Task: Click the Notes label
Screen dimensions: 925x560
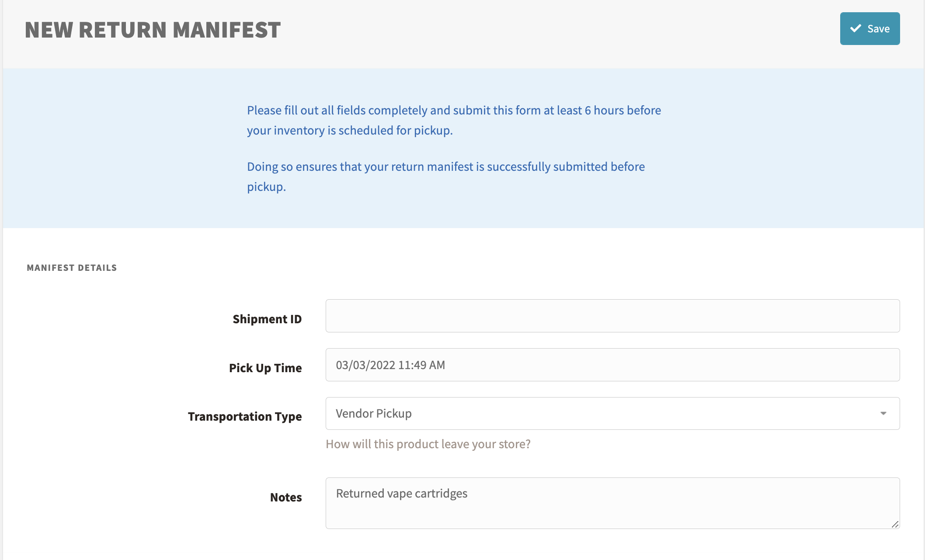Action: pos(286,497)
